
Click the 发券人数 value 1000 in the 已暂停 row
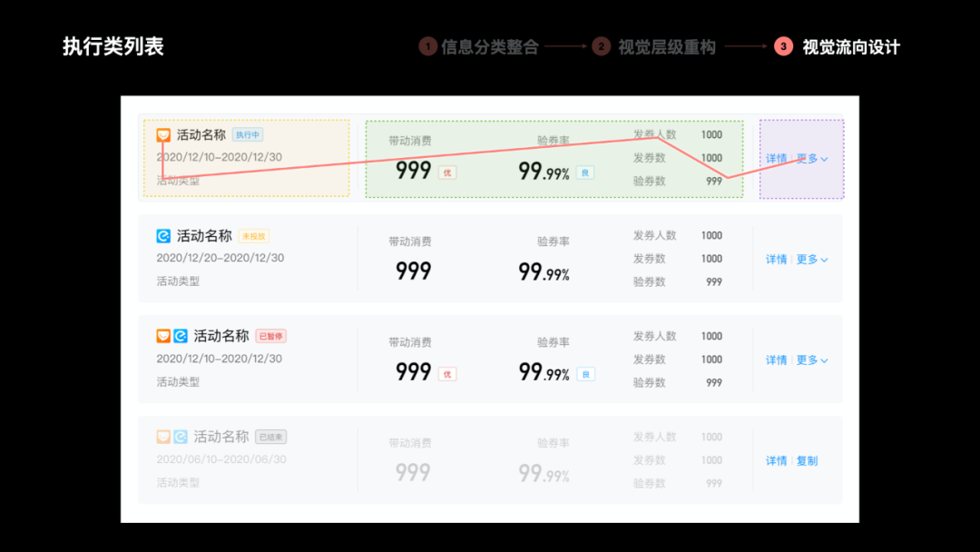(x=712, y=336)
